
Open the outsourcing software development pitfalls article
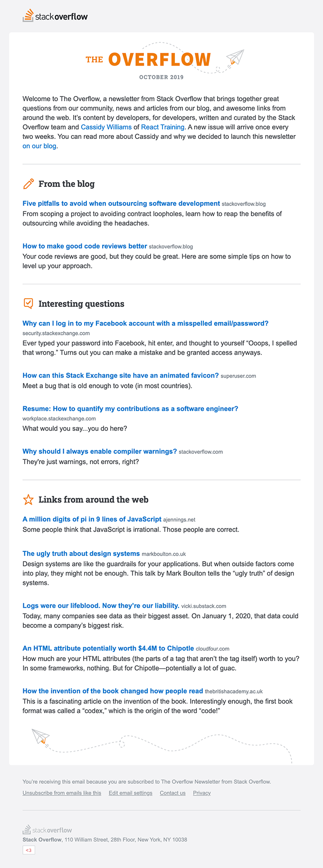[x=121, y=204]
